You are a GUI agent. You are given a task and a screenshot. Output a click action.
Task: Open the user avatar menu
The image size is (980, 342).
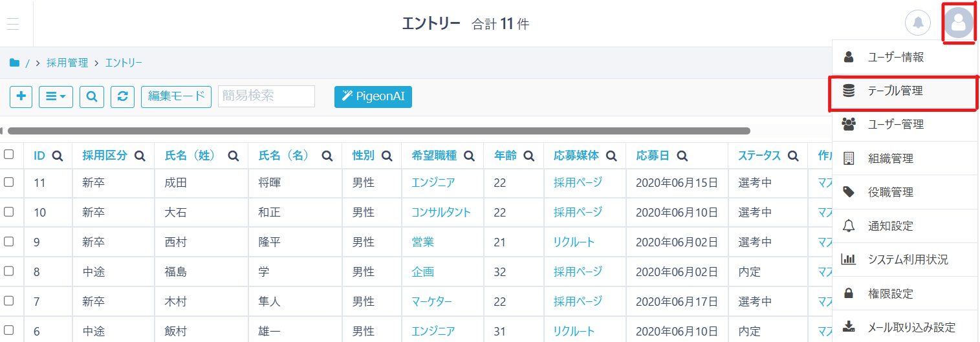[958, 23]
